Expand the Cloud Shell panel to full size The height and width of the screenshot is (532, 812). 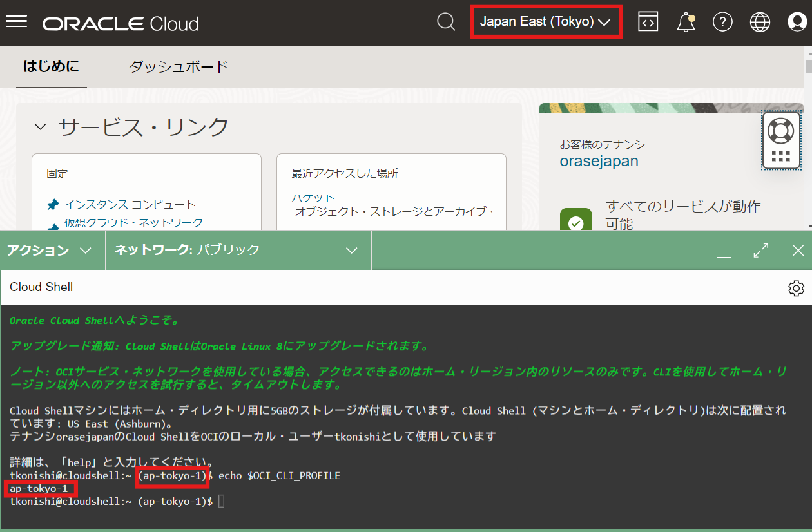point(761,251)
